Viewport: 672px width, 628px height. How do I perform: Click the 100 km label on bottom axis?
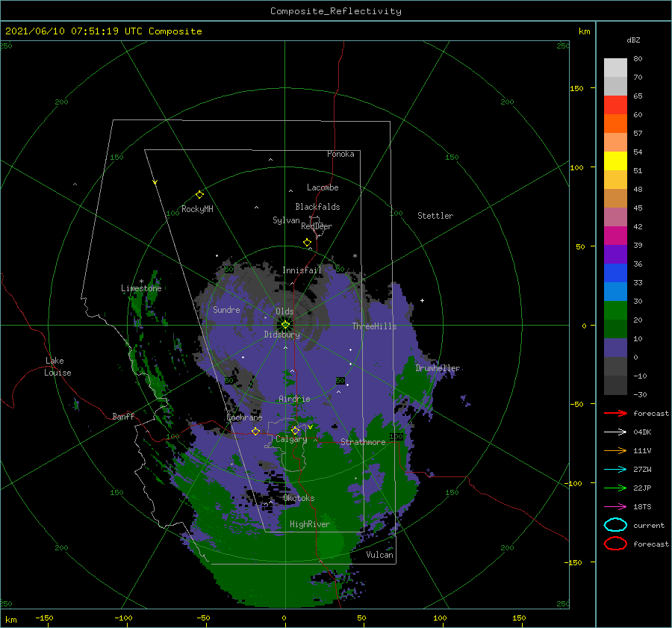(x=440, y=618)
